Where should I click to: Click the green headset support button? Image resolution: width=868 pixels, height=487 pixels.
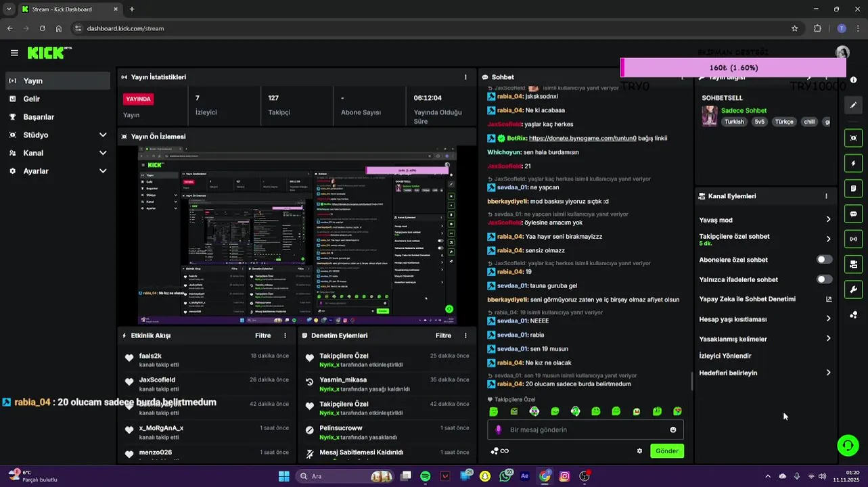coord(848,445)
